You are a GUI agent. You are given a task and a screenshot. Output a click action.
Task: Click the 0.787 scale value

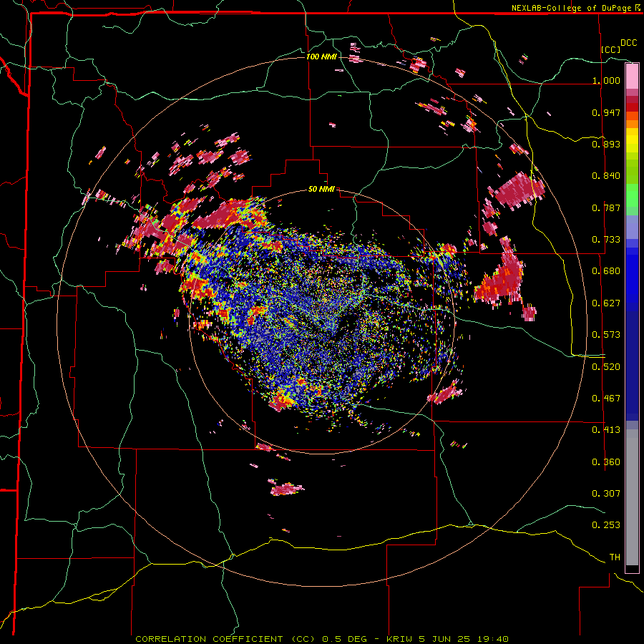click(606, 208)
